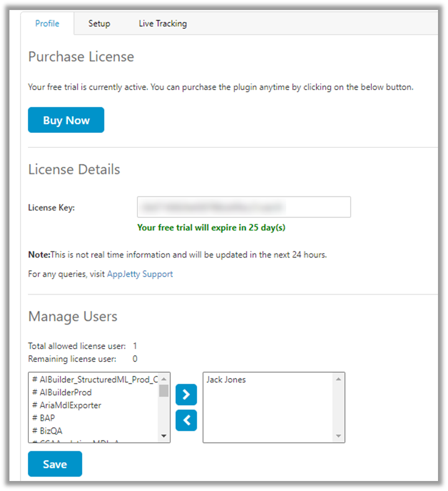448x491 pixels.
Task: Select AIBuilderProd in the user list
Action: point(66,393)
